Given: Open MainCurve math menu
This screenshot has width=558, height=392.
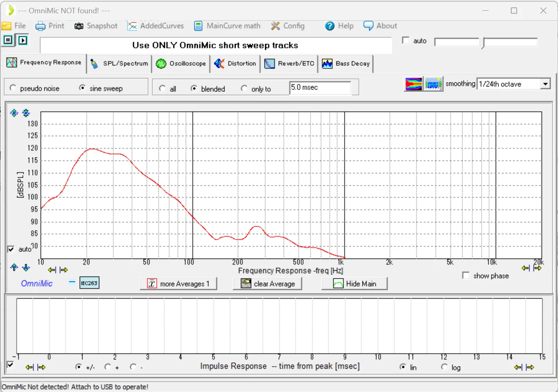Looking at the screenshot, I should (227, 26).
